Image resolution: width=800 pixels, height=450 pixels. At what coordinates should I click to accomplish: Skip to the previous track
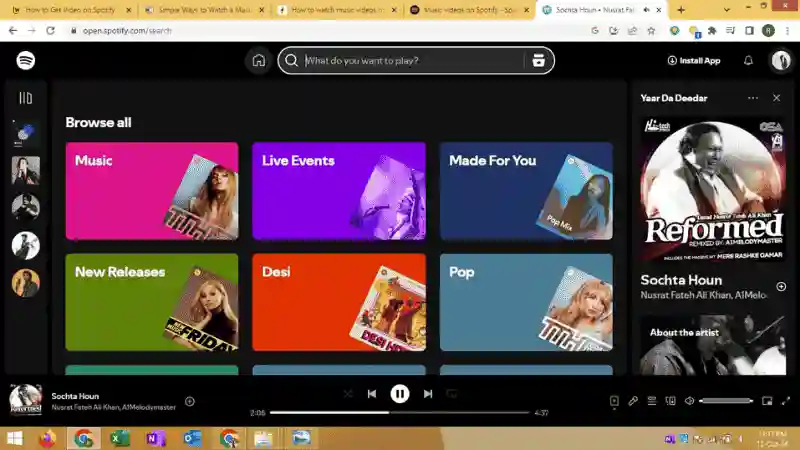pos(372,394)
